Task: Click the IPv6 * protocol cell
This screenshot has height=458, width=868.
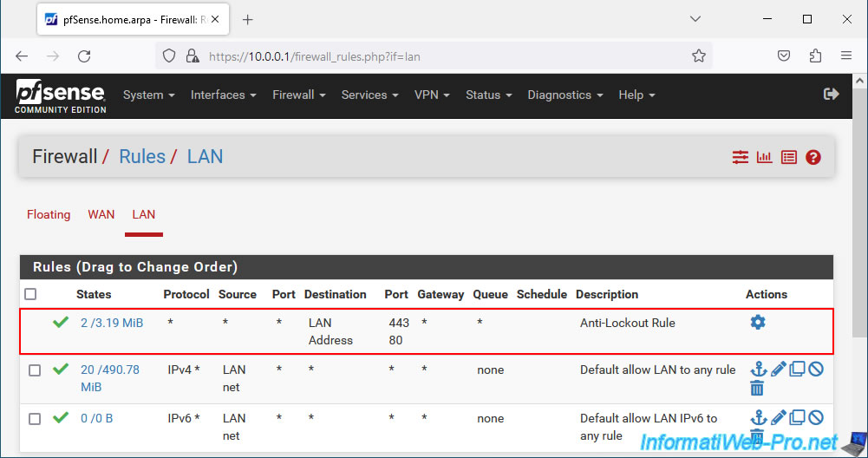Action: coord(184,419)
